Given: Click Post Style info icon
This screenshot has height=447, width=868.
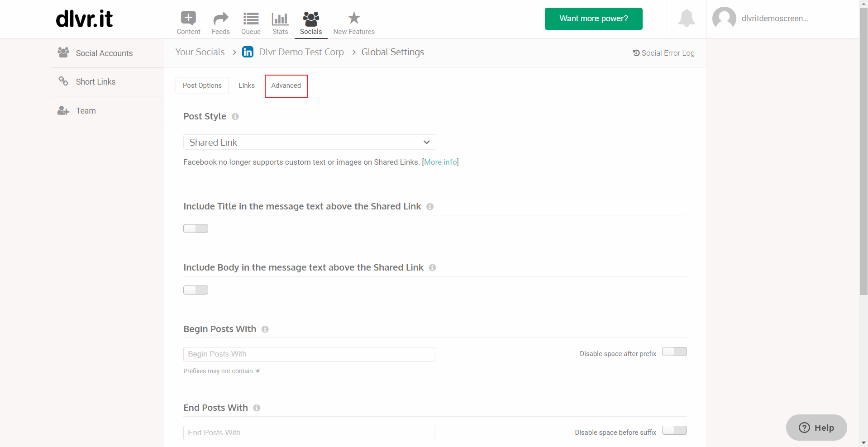Looking at the screenshot, I should point(235,117).
